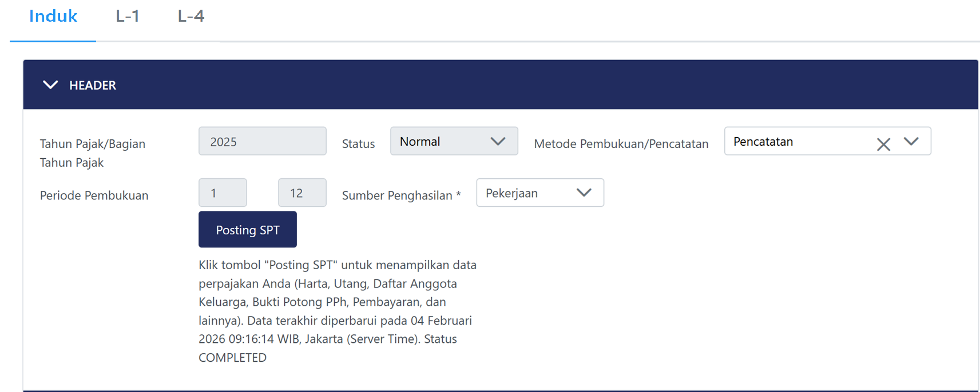Click the HEADER section title
Viewport: 980px width, 392px height.
(93, 85)
